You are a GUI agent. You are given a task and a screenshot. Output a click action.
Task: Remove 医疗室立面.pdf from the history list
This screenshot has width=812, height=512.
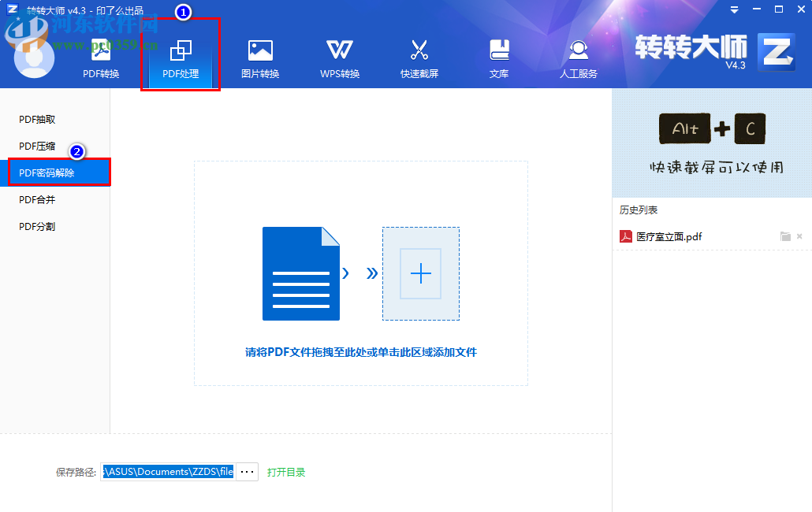[800, 236]
